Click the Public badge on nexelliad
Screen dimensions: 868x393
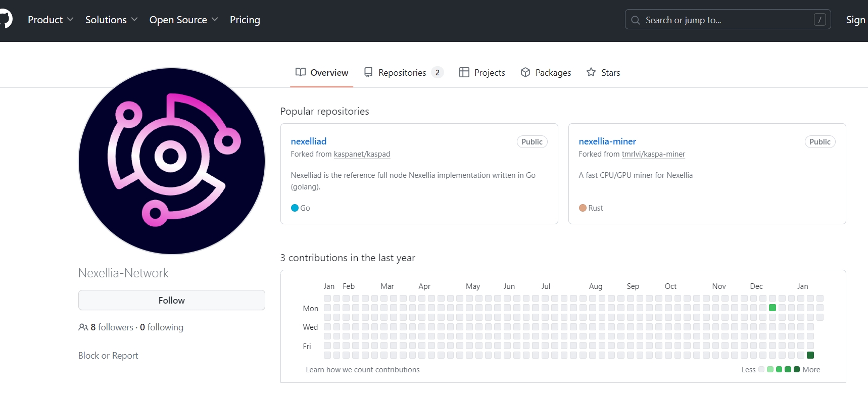coord(532,142)
